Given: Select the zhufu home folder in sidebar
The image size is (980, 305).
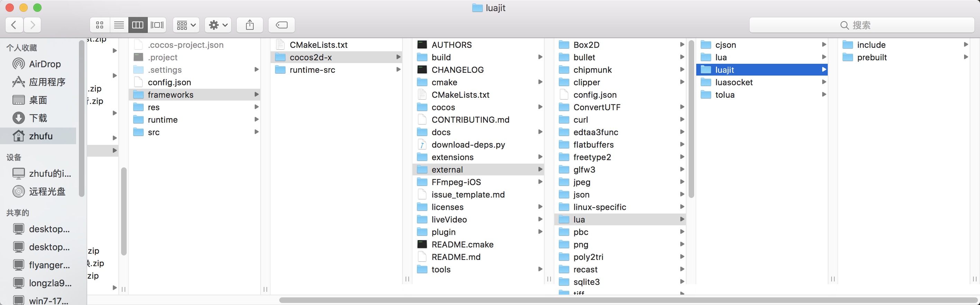Looking at the screenshot, I should [x=38, y=136].
